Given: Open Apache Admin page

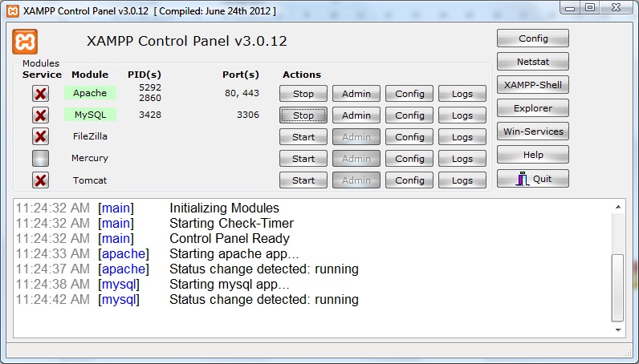Looking at the screenshot, I should (x=356, y=94).
